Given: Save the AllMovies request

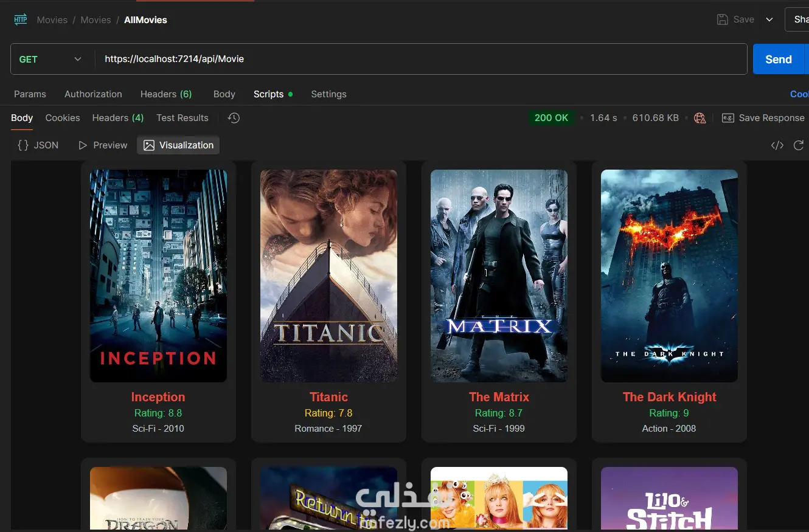Looking at the screenshot, I should pos(736,19).
